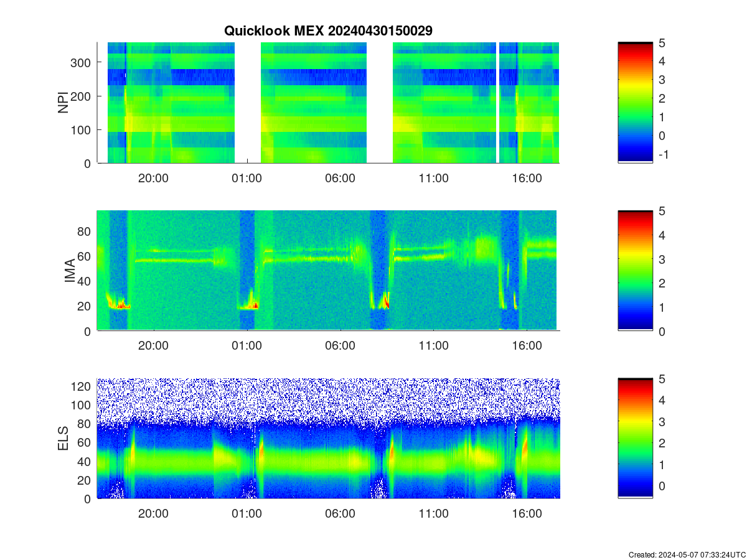Click the 4 label on the ELS colorbar
The height and width of the screenshot is (560, 747).
click(x=662, y=400)
